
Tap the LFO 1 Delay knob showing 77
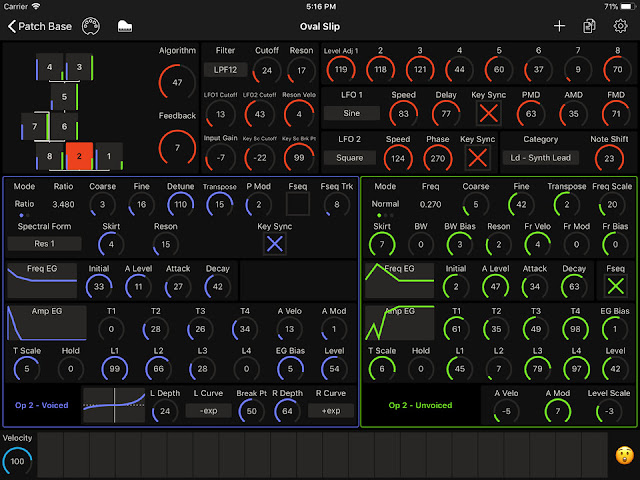446,114
